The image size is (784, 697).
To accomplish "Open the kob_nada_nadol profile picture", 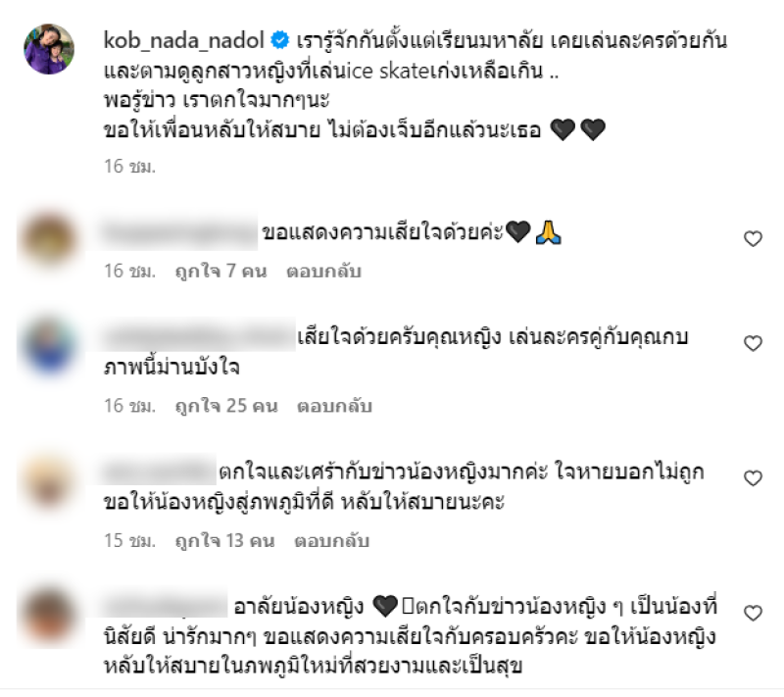I will pos(49,49).
